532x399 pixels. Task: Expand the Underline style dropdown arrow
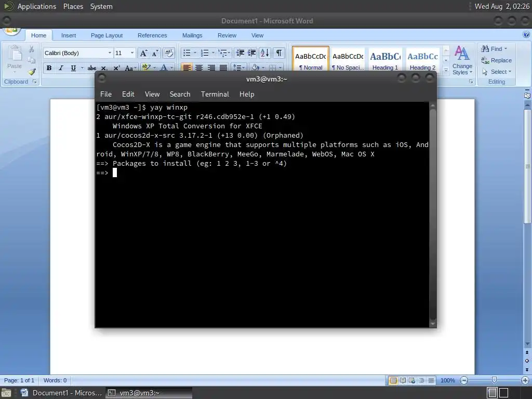(82, 68)
